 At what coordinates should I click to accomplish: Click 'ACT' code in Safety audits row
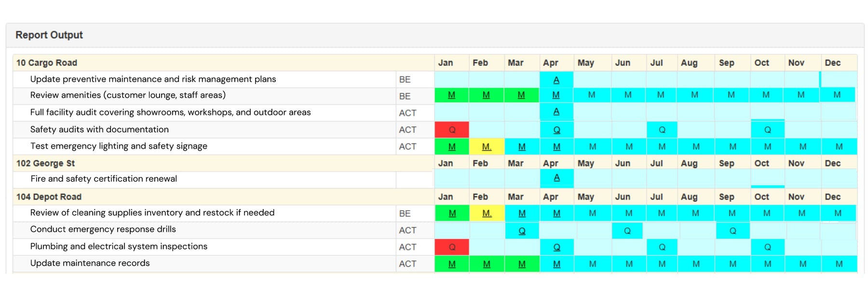coord(407,130)
